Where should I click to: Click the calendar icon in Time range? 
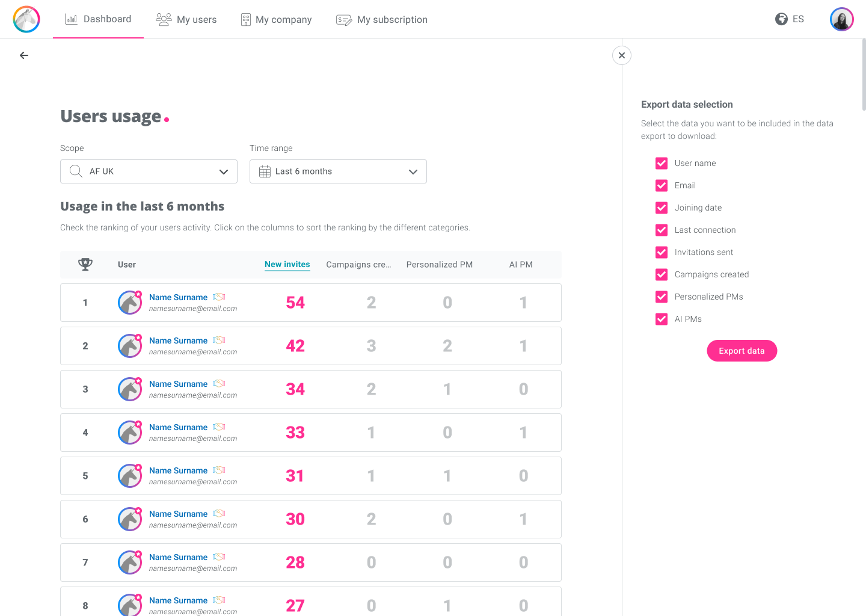pos(265,171)
